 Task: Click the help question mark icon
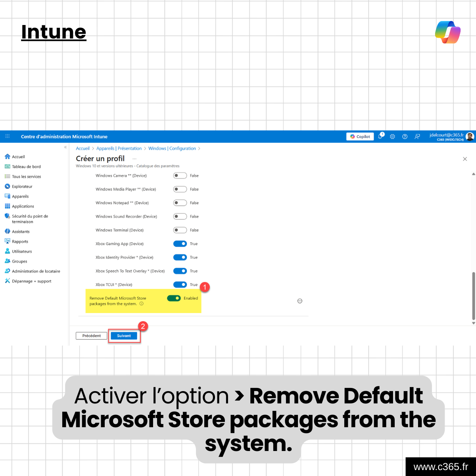click(405, 136)
